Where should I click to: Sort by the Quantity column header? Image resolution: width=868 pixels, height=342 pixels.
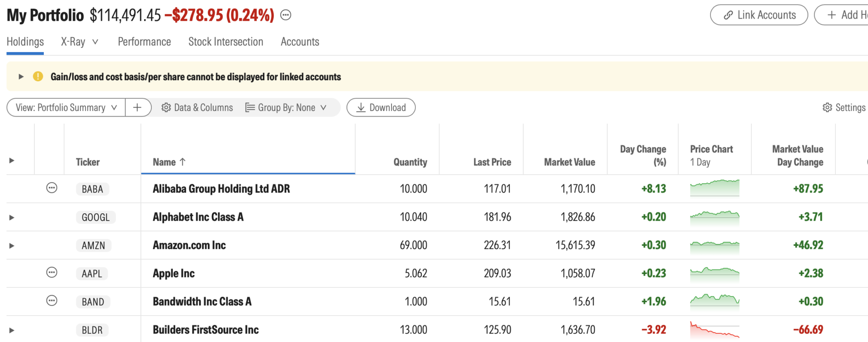point(410,162)
